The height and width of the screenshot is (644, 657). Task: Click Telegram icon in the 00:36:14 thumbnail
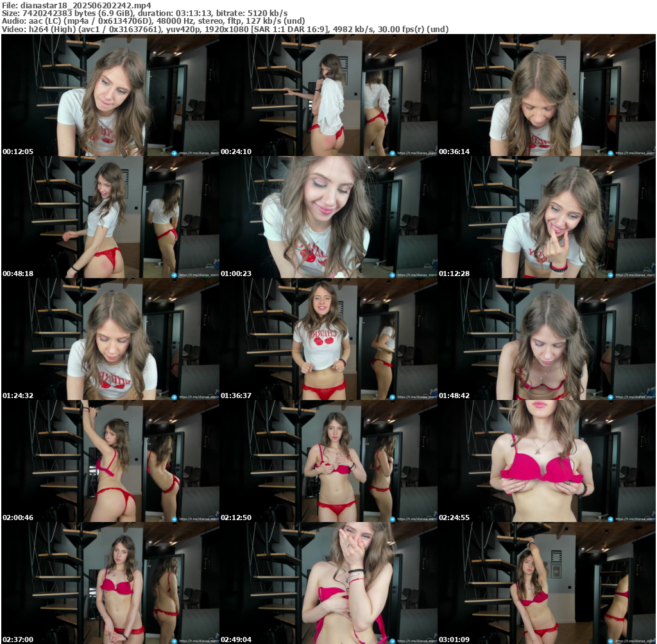[610, 153]
